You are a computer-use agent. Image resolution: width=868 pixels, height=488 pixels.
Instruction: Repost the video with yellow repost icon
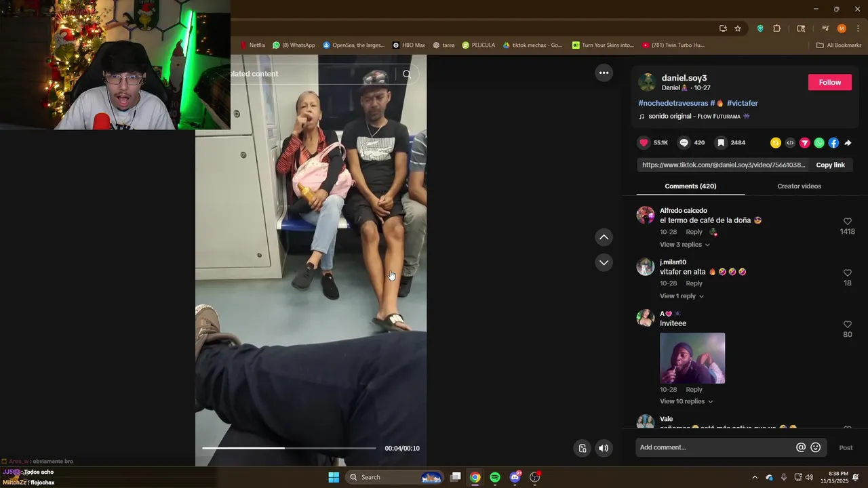click(776, 142)
